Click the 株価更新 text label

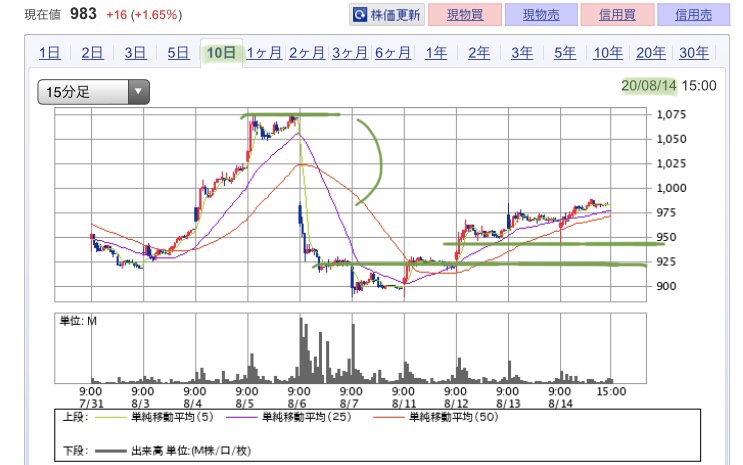pyautogui.click(x=395, y=15)
